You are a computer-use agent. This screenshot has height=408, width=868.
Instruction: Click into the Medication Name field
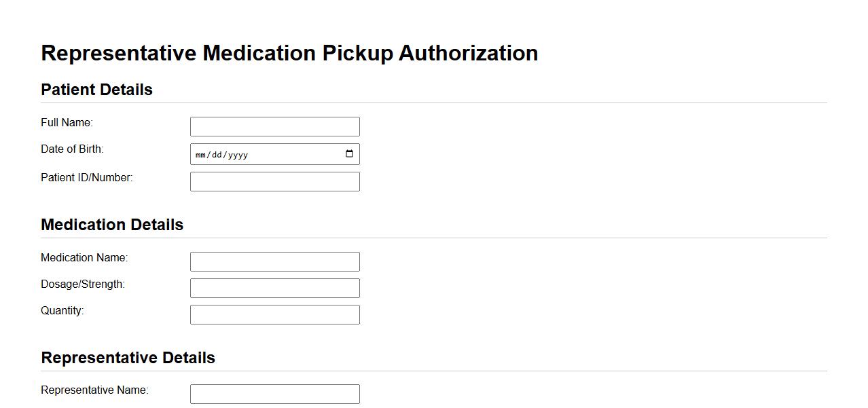point(274,262)
